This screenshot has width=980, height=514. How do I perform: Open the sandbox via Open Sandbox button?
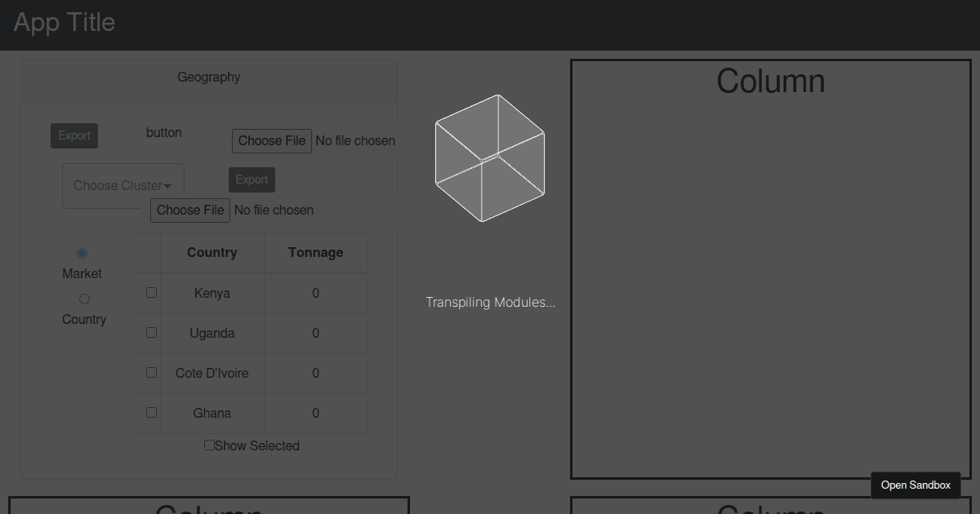click(x=915, y=485)
